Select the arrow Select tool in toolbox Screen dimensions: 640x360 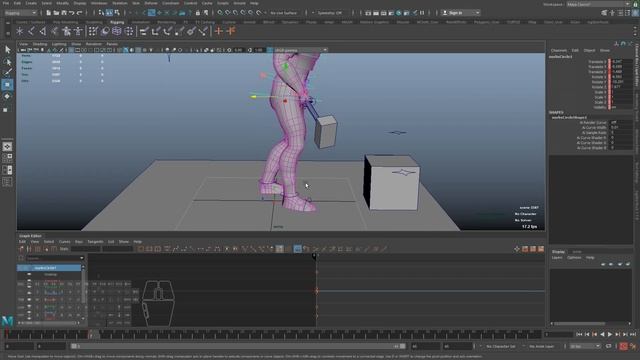click(7, 50)
